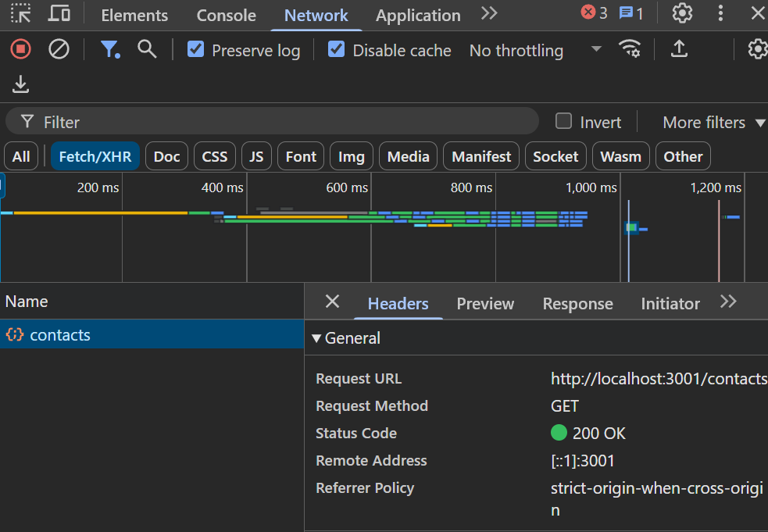
Task: Select the Img request type filter
Action: tap(351, 156)
